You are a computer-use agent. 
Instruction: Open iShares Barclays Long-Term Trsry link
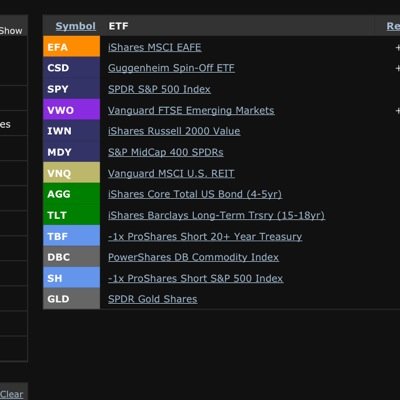coord(216,215)
